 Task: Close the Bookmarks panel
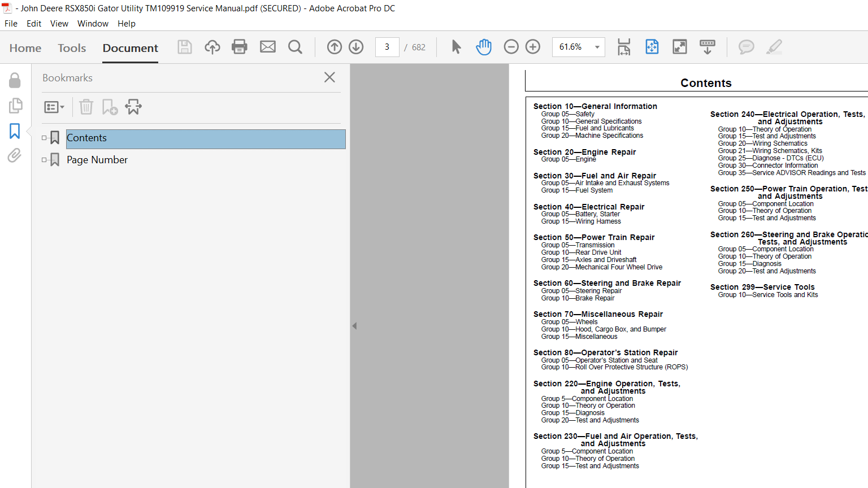(x=330, y=77)
